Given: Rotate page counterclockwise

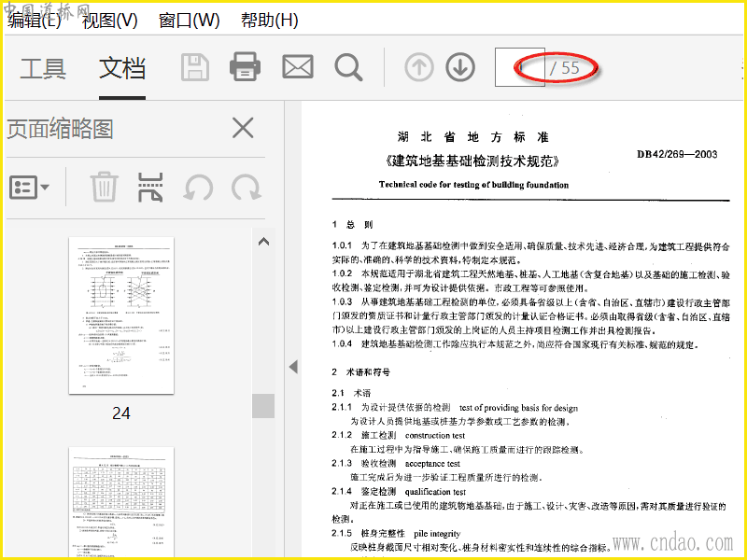Looking at the screenshot, I should [x=199, y=188].
